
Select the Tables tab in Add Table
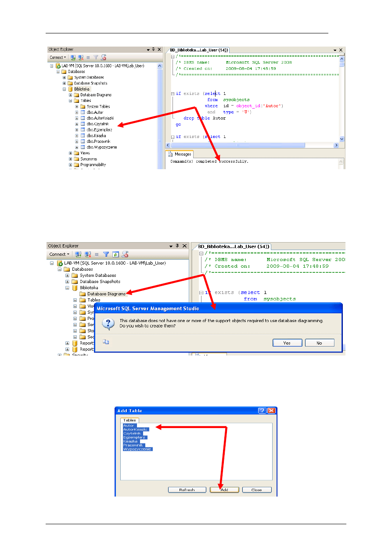[x=129, y=420]
